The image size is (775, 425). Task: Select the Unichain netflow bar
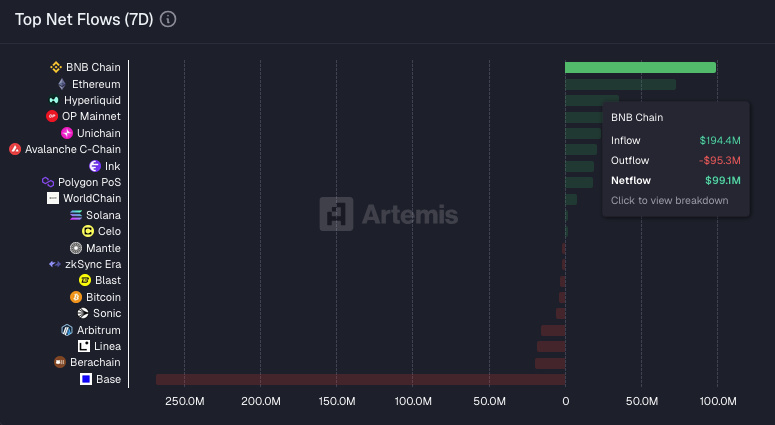click(x=583, y=133)
